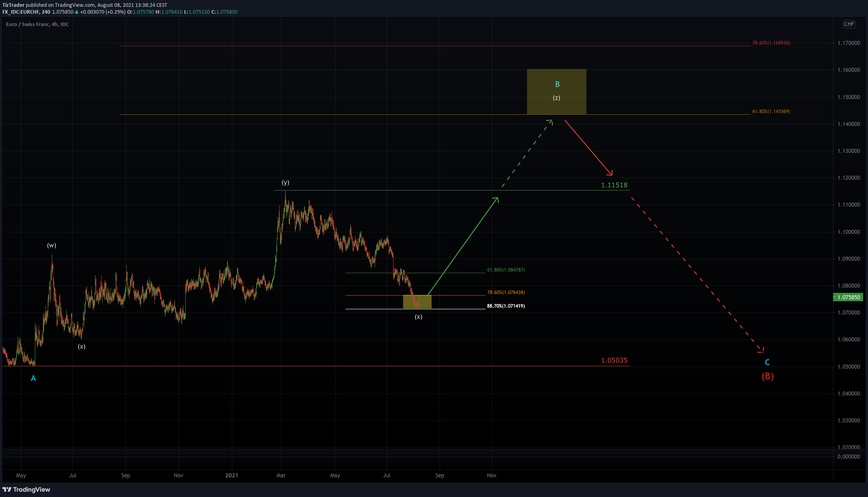
Task: Click the (z) wave label in yellow box
Action: (556, 97)
